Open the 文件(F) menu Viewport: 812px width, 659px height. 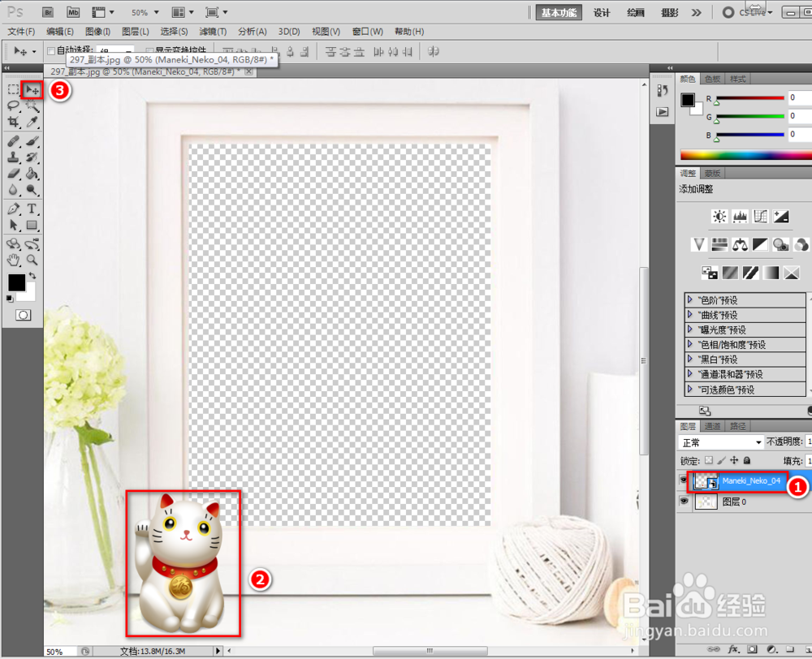tap(21, 32)
